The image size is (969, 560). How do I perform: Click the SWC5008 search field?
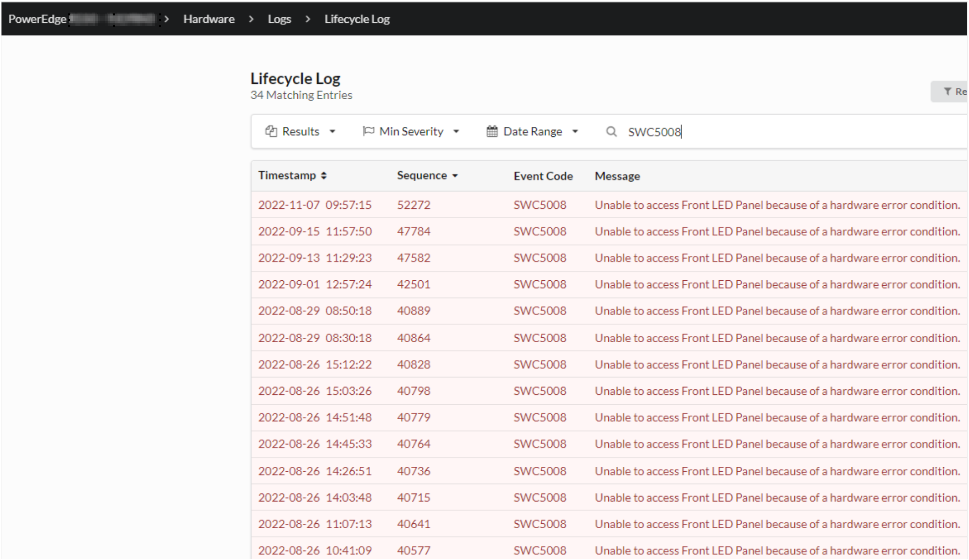click(744, 131)
